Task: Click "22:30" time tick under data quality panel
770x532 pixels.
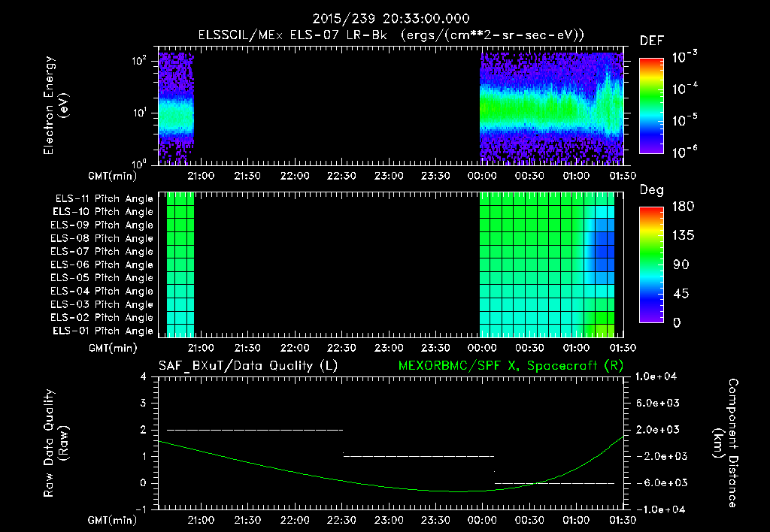Action: coord(342,520)
